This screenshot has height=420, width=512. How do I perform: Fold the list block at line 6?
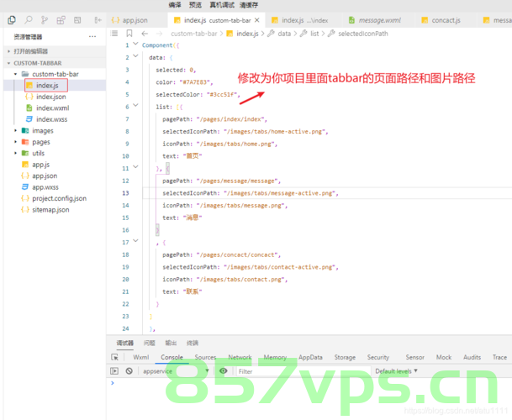(x=135, y=105)
